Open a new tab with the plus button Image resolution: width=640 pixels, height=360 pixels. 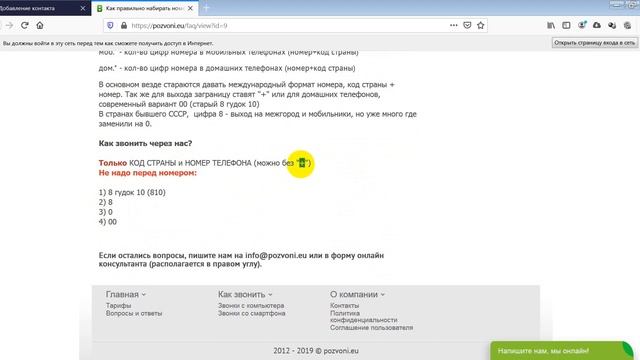[x=206, y=8]
